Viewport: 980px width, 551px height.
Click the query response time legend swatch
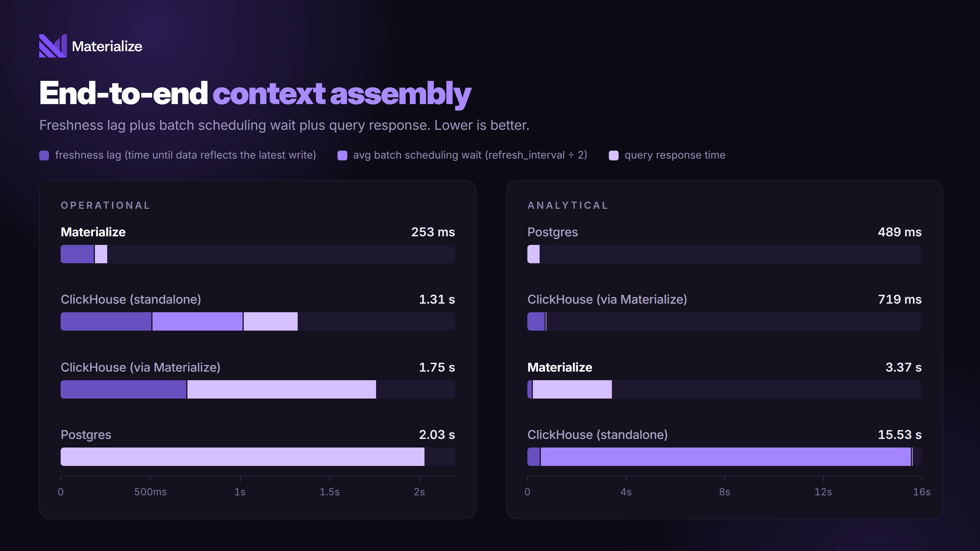point(614,156)
